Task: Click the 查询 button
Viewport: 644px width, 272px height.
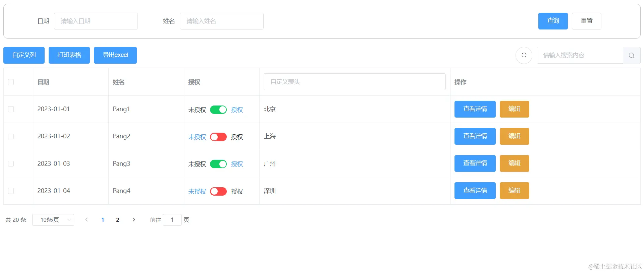Action: click(553, 21)
